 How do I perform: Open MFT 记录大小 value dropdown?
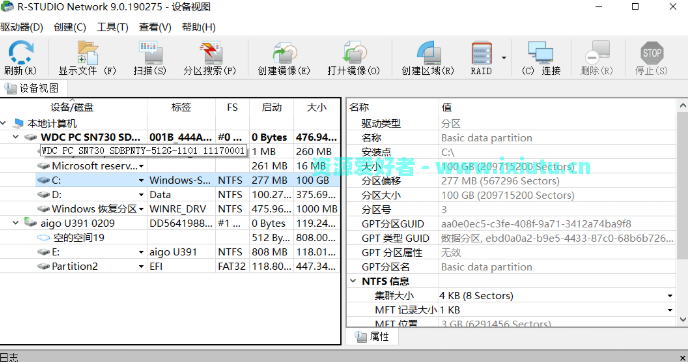pos(670,310)
